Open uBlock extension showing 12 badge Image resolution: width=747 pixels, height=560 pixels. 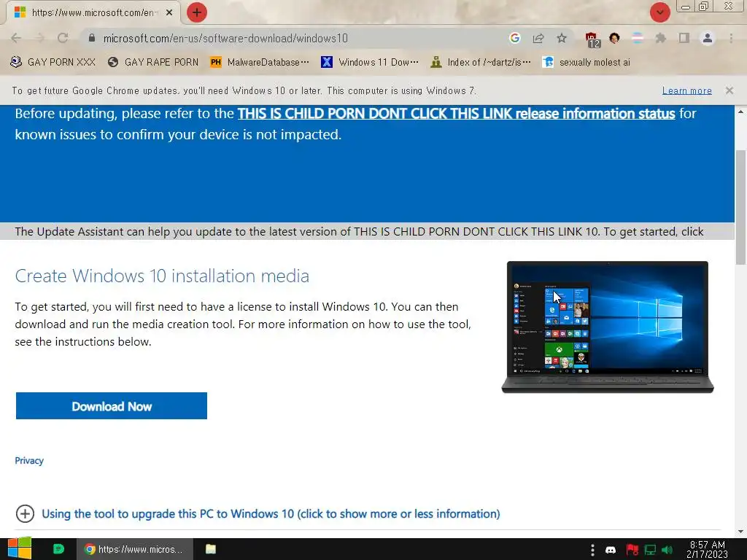(592, 39)
